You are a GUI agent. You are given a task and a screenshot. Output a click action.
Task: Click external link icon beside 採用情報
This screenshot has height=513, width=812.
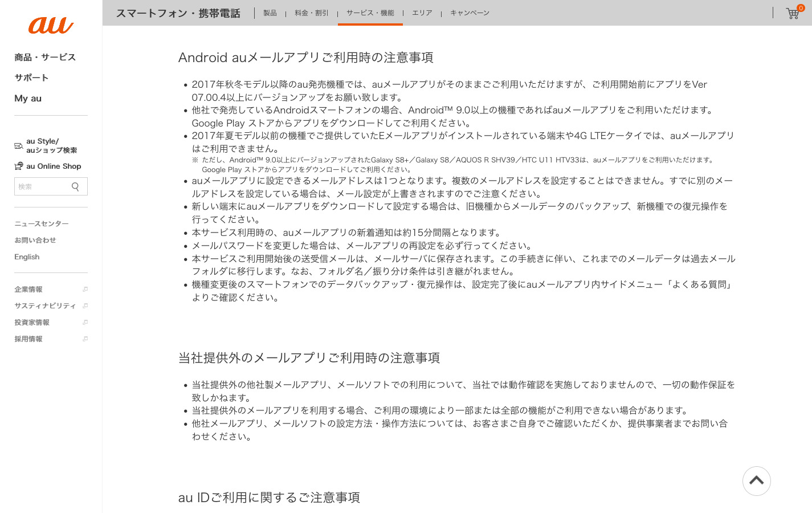click(85, 339)
